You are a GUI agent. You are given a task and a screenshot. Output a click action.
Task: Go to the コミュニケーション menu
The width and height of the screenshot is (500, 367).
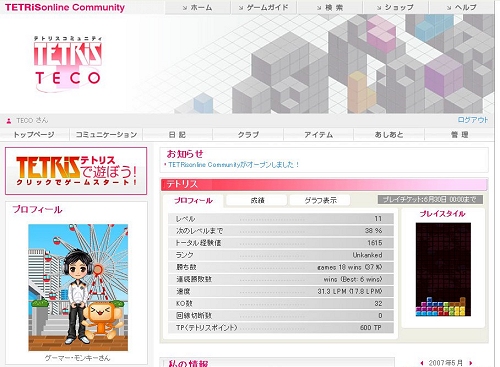pyautogui.click(x=106, y=135)
